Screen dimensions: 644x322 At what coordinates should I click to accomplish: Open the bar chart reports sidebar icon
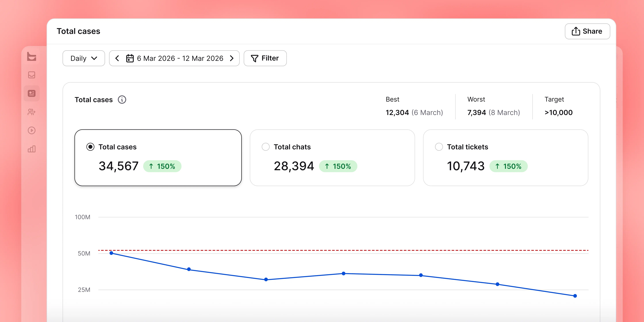click(x=31, y=149)
